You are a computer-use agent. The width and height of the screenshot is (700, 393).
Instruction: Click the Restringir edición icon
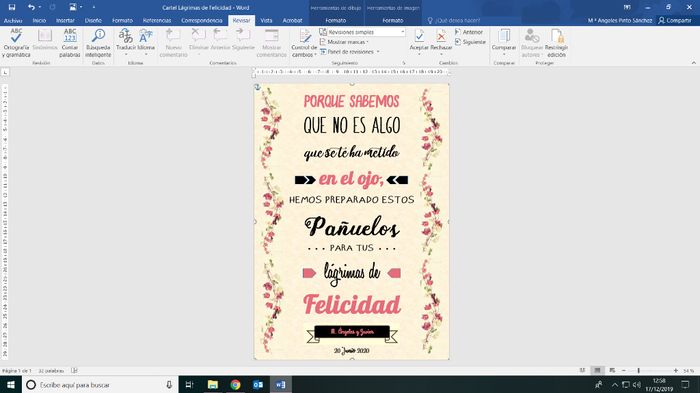[x=556, y=36]
